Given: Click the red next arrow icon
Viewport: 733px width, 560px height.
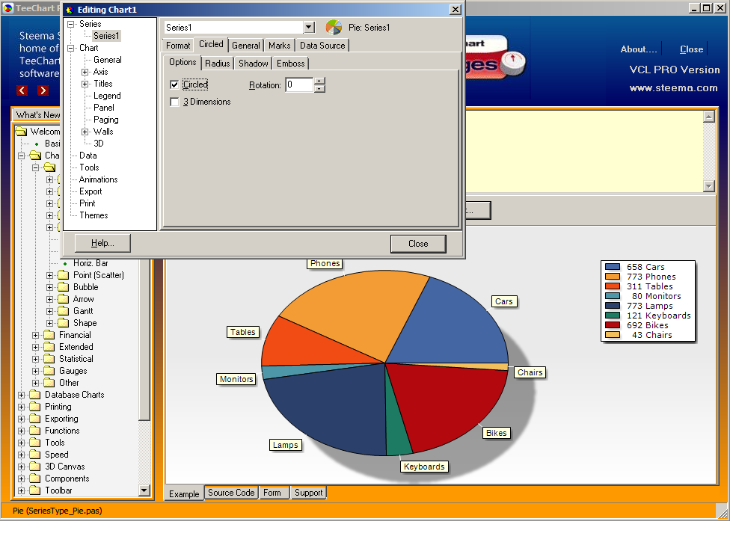Looking at the screenshot, I should pos(43,90).
